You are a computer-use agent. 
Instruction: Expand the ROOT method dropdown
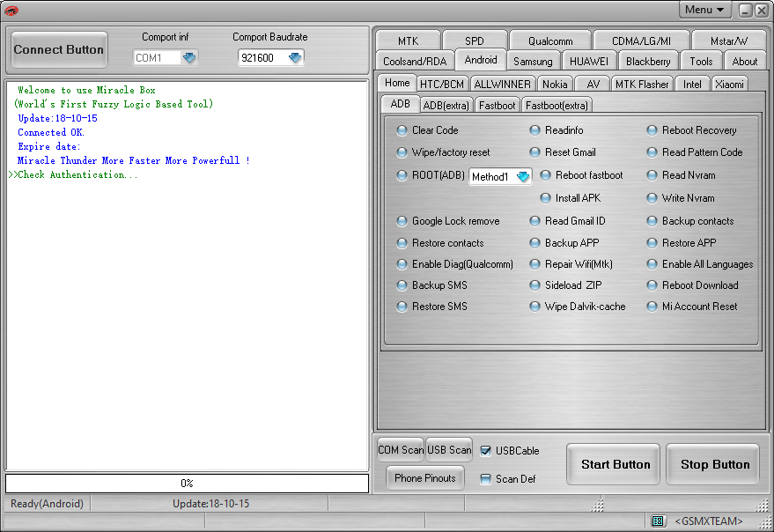pos(523,176)
